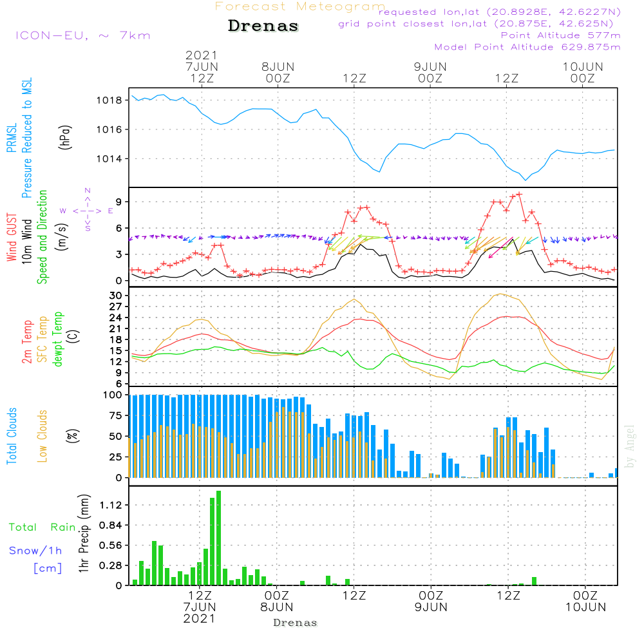This screenshot has width=644, height=644.
Task: Select the 'Drenas' caption below the charts
Action: [x=296, y=623]
